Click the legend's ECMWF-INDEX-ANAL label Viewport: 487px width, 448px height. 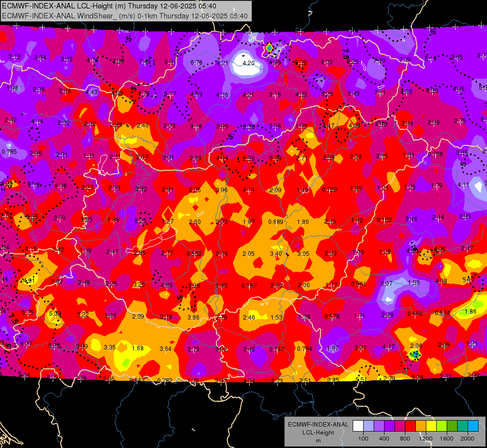(318, 425)
